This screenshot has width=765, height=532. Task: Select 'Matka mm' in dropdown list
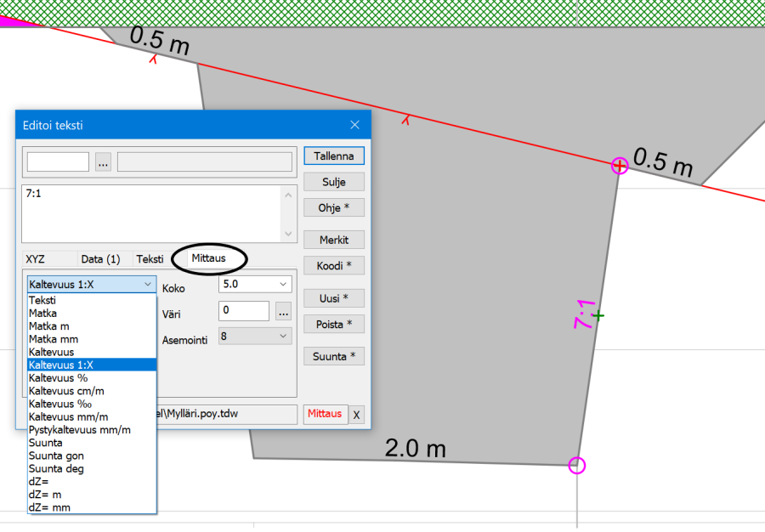pyautogui.click(x=54, y=339)
